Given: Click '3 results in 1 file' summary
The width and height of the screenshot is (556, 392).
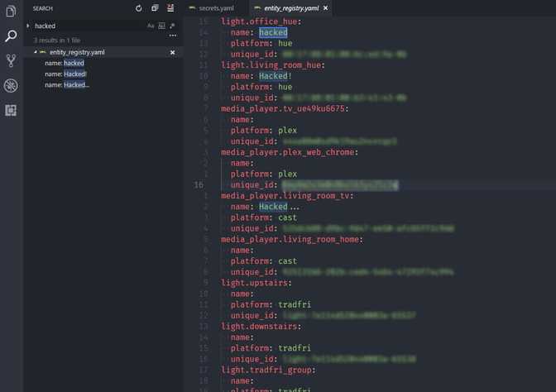Looking at the screenshot, I should click(x=57, y=41).
